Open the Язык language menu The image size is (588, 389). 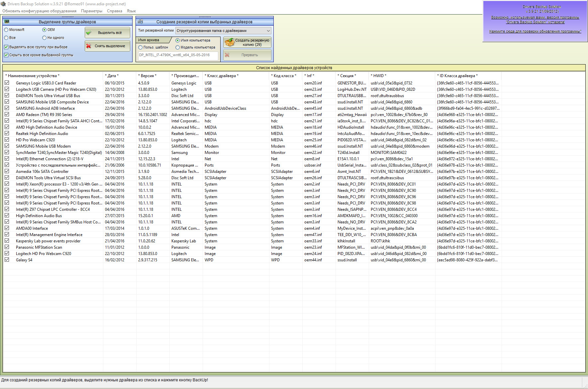(x=131, y=11)
